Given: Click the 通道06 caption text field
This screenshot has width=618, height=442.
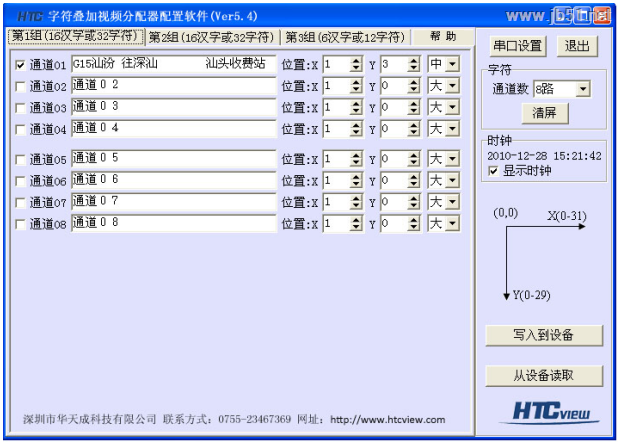Looking at the screenshot, I should click(x=174, y=181).
